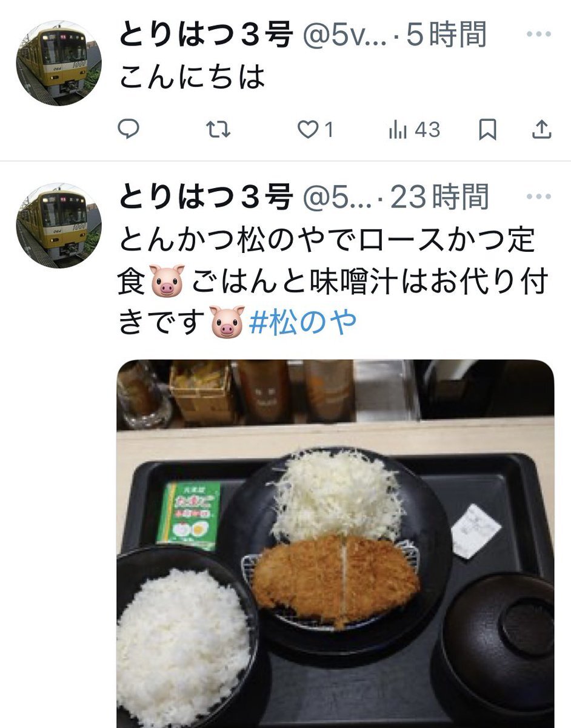Open the 23時間 timestamp of second tweet
This screenshot has width=571, height=728.
439,197
